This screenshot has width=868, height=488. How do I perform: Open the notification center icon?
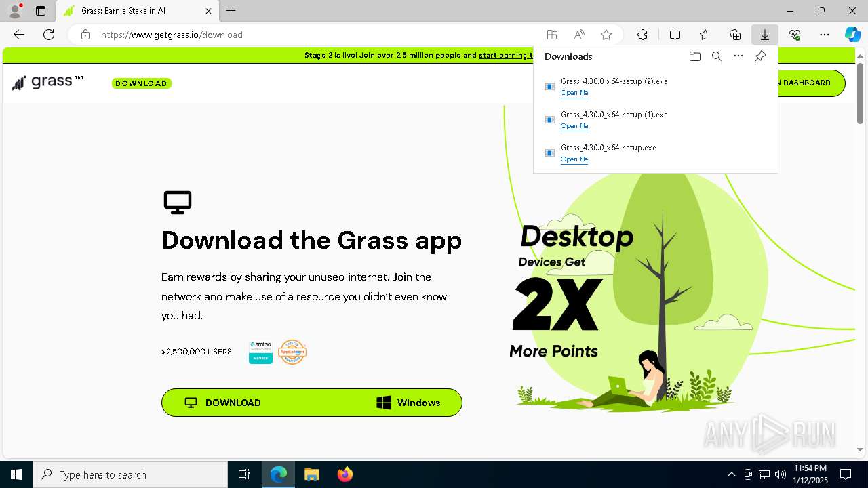point(846,474)
